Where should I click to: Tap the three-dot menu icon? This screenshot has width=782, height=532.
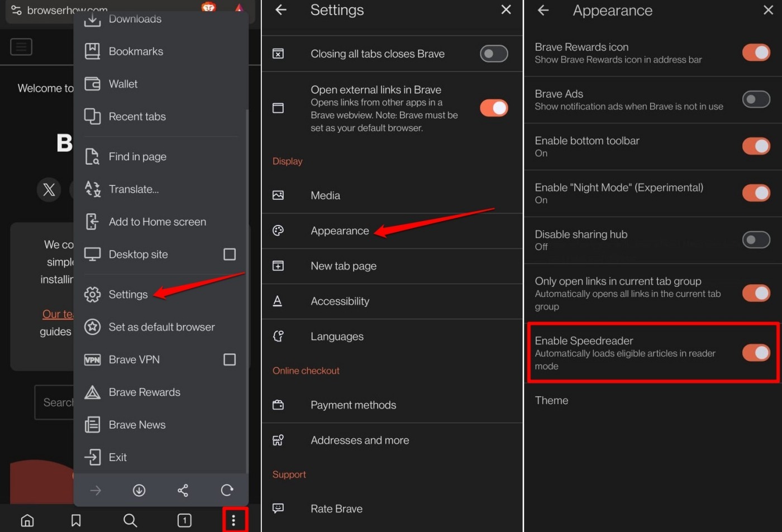pyautogui.click(x=233, y=520)
